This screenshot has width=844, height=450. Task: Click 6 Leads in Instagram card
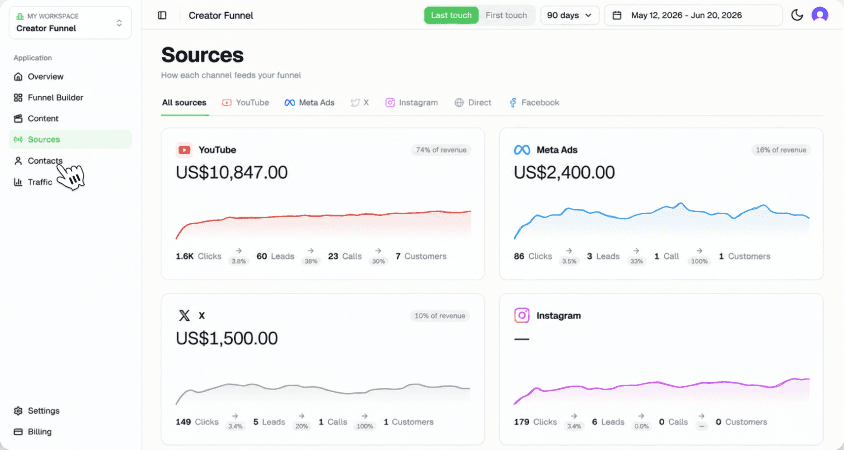point(608,422)
